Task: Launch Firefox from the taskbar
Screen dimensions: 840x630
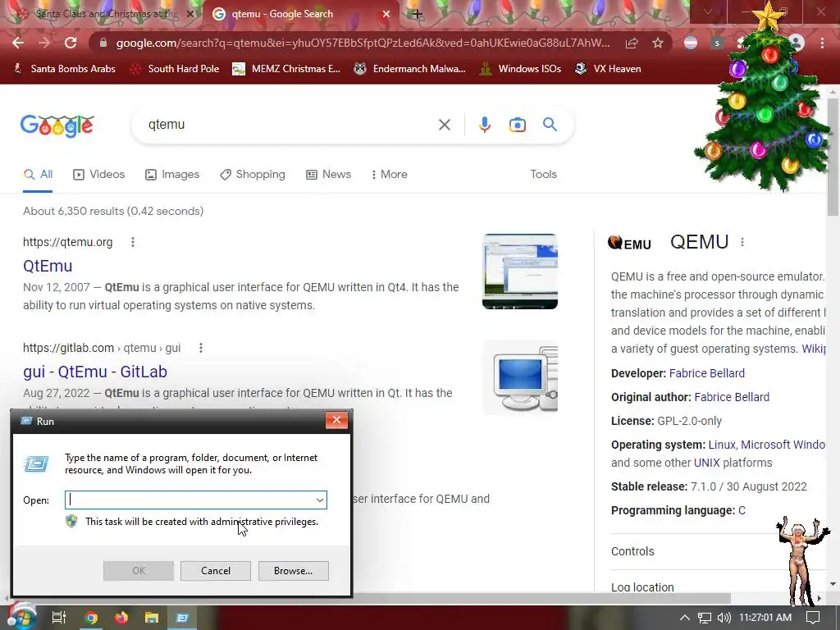Action: point(121,618)
